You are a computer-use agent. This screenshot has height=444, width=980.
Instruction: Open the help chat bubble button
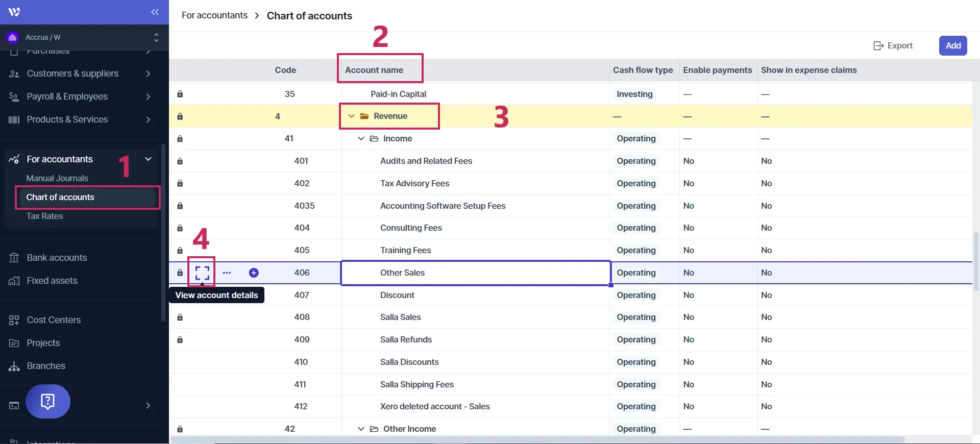coord(48,402)
